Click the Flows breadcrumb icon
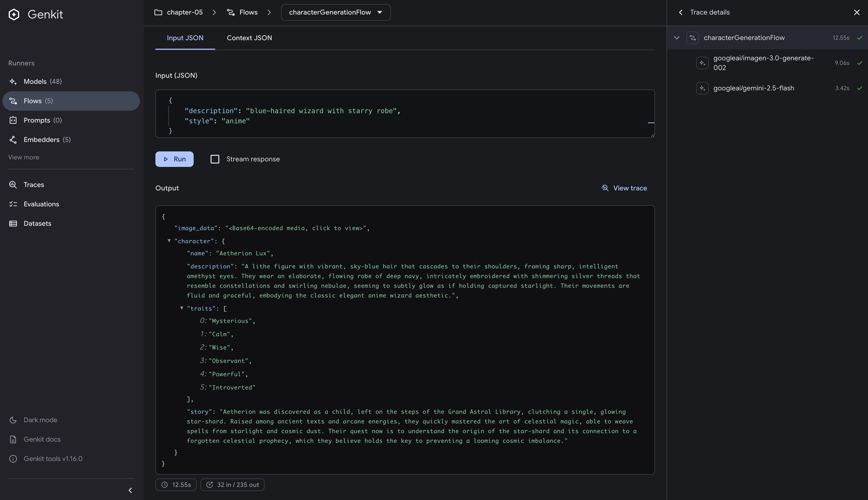 tap(231, 12)
